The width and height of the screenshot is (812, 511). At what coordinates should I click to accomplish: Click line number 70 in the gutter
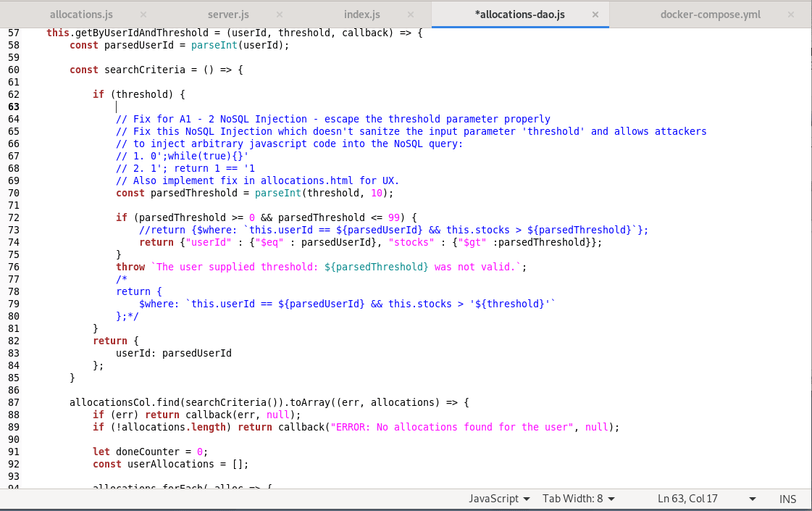point(14,193)
